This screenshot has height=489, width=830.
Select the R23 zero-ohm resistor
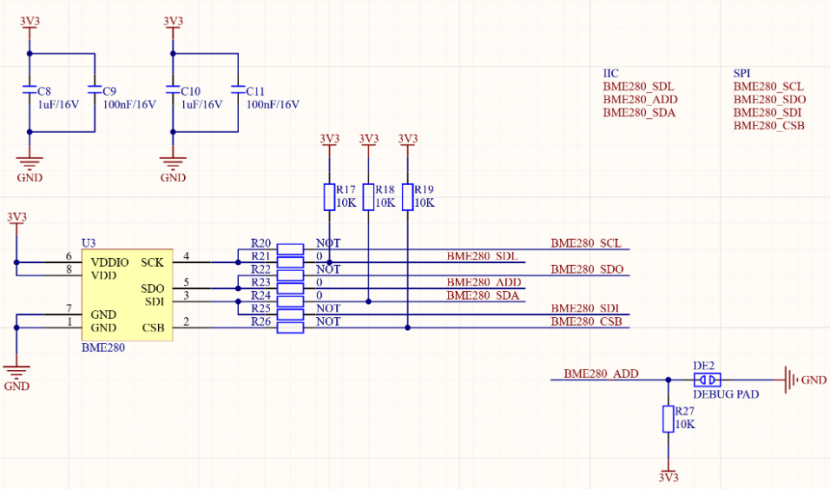(290, 287)
